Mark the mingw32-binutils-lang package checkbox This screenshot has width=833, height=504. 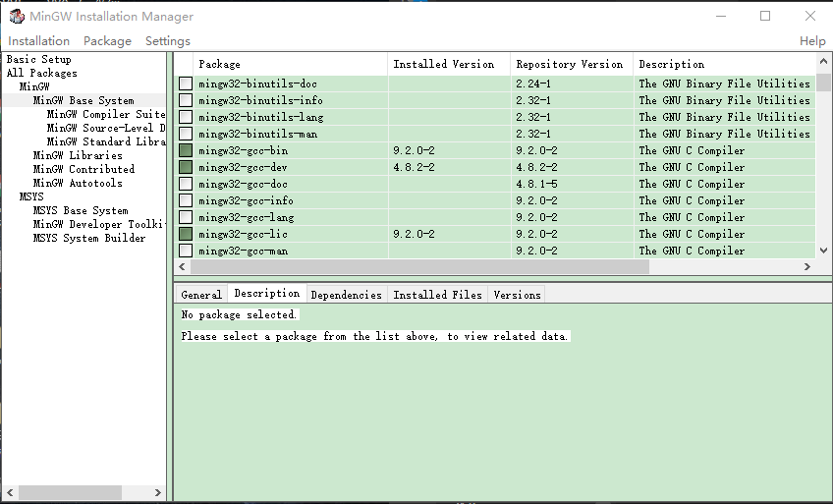pos(186,117)
